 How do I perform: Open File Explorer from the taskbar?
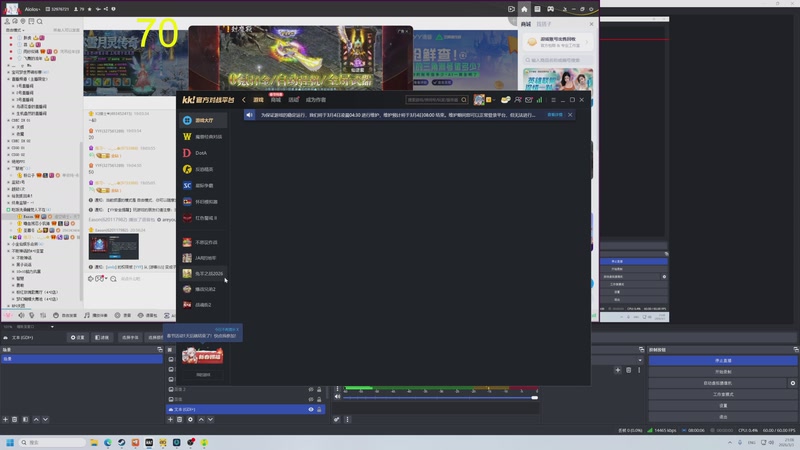pos(94,442)
